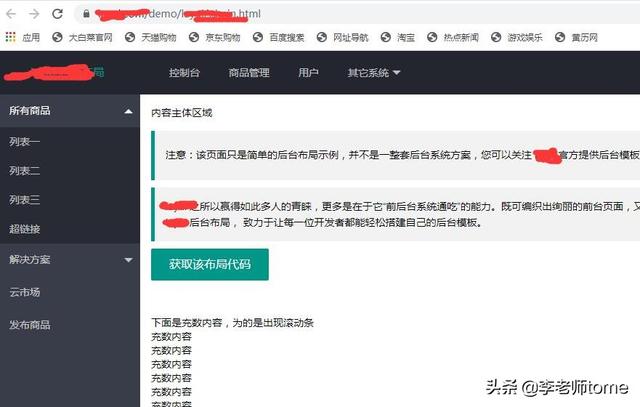Click the browser back arrow
Viewport: 640px width, 407px height.
coord(11,14)
